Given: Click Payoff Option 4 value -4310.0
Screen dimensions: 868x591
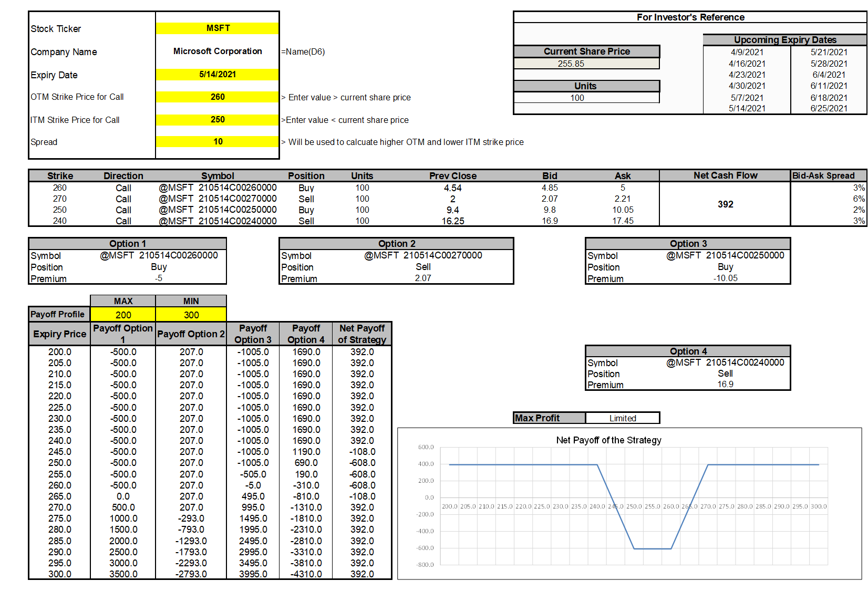Looking at the screenshot, I should coord(306,574).
